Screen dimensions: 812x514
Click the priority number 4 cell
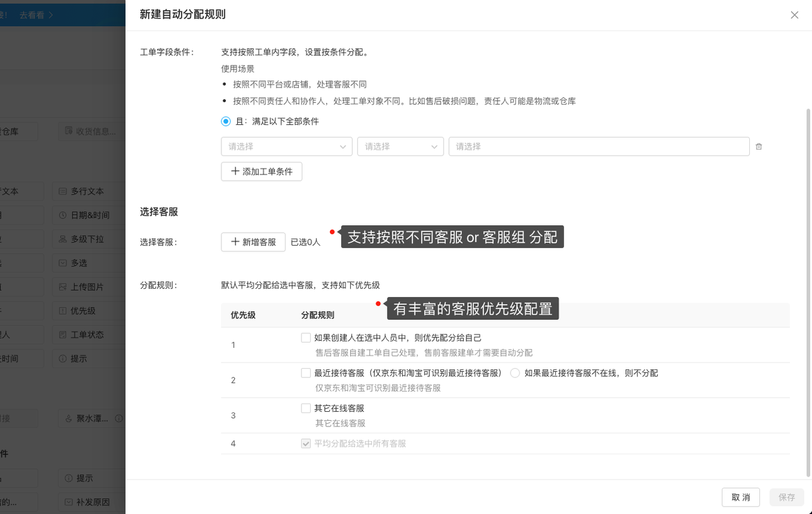[x=233, y=444]
